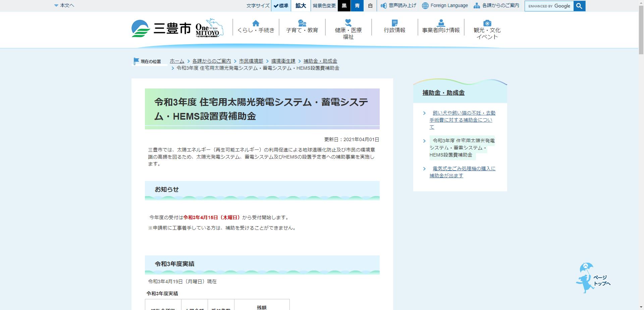Toggle text size to 拡大

coord(300,6)
